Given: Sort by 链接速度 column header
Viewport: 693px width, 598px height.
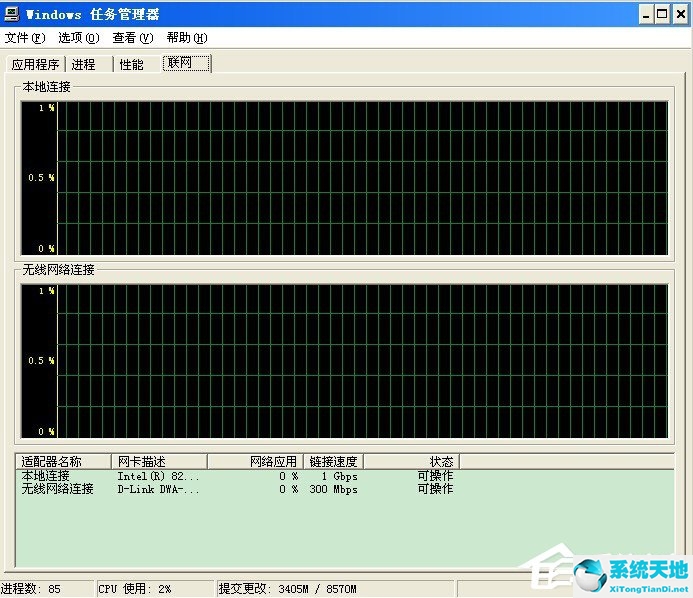Looking at the screenshot, I should point(333,461).
